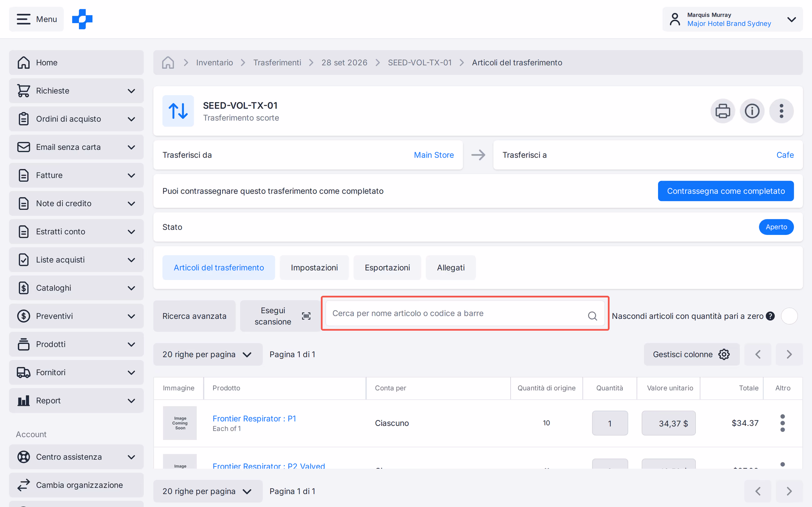Open row options for Frontier Respirator P1
This screenshot has width=812, height=507.
[782, 423]
